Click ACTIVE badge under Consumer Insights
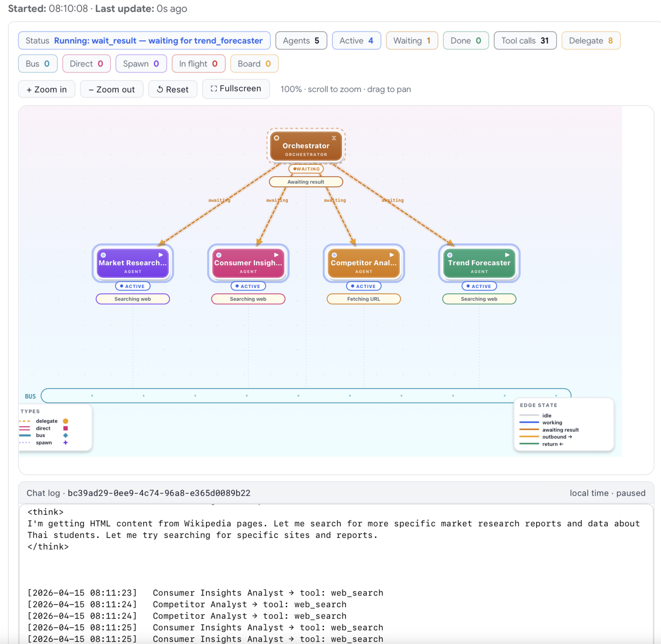661x644 pixels. (248, 286)
